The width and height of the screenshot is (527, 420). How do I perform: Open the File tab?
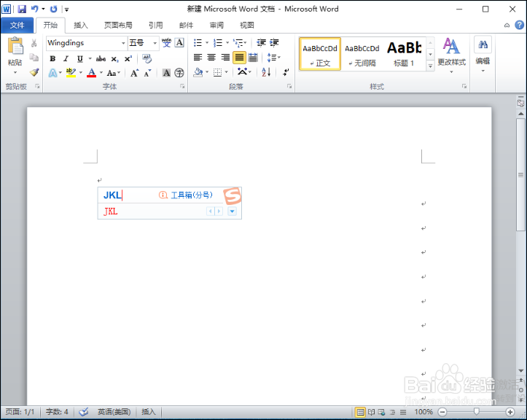17,26
